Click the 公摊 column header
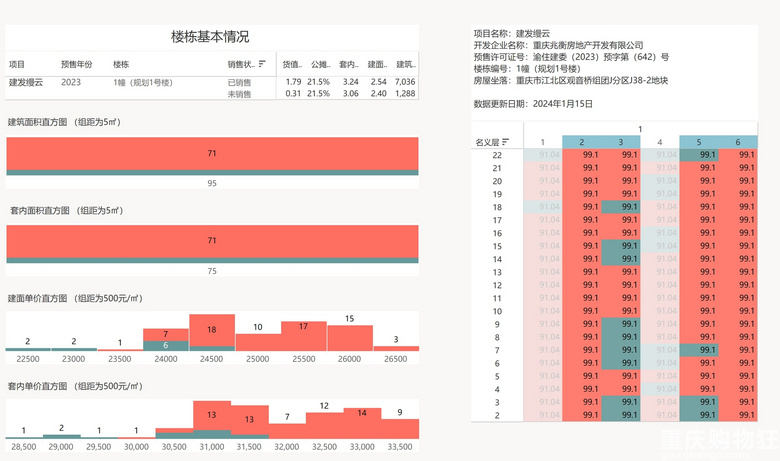 tap(320, 64)
